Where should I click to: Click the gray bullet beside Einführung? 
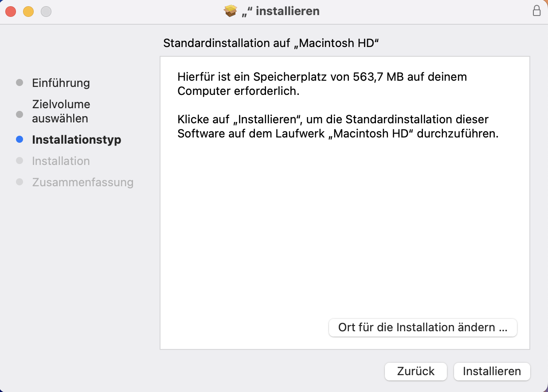[20, 83]
